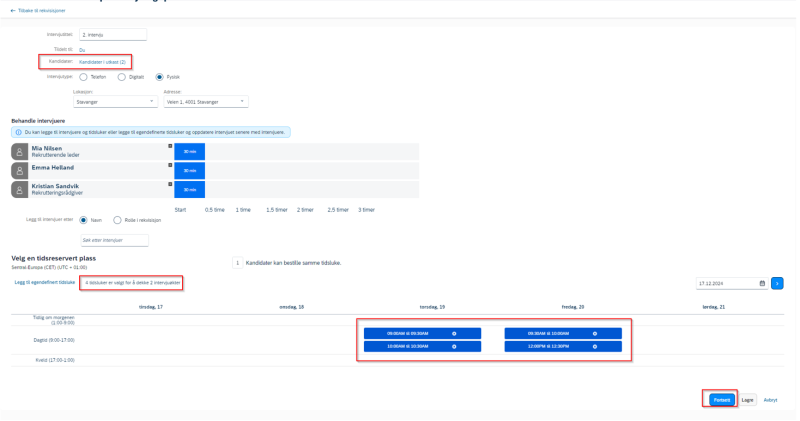Delete the 09:00AM til 09:30AM time slot

(454, 334)
